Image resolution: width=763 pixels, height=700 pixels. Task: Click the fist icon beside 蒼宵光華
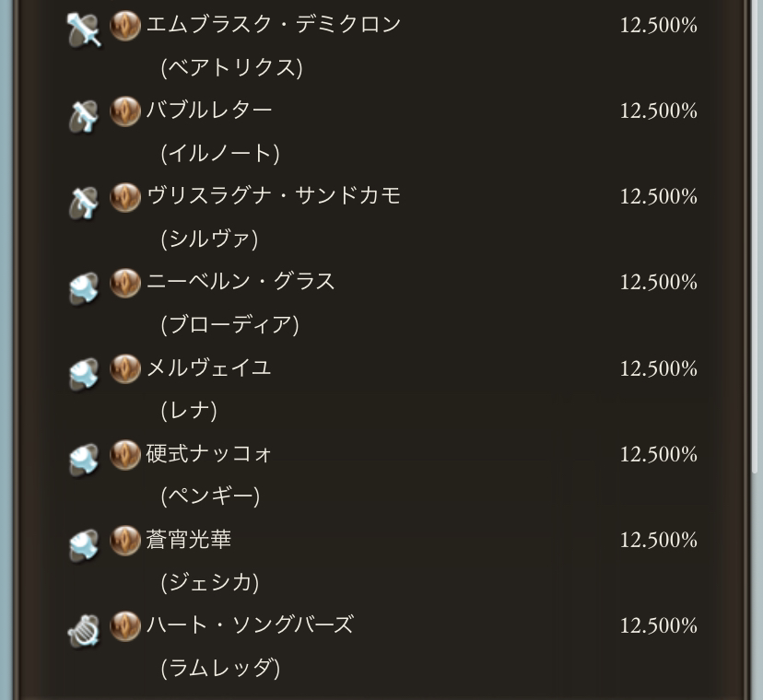pos(84,544)
